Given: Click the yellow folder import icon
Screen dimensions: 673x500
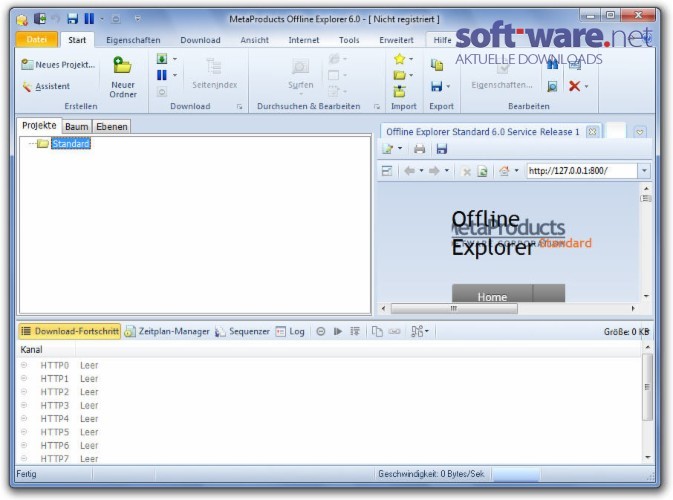Looking at the screenshot, I should [400, 75].
